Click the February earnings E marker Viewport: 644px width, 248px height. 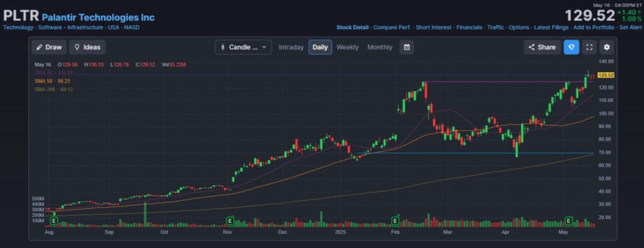click(x=395, y=221)
